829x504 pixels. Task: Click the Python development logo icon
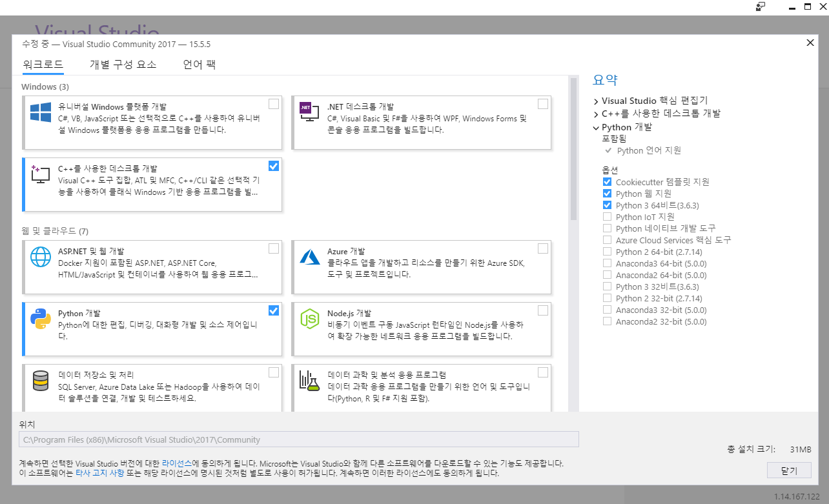[x=41, y=319]
